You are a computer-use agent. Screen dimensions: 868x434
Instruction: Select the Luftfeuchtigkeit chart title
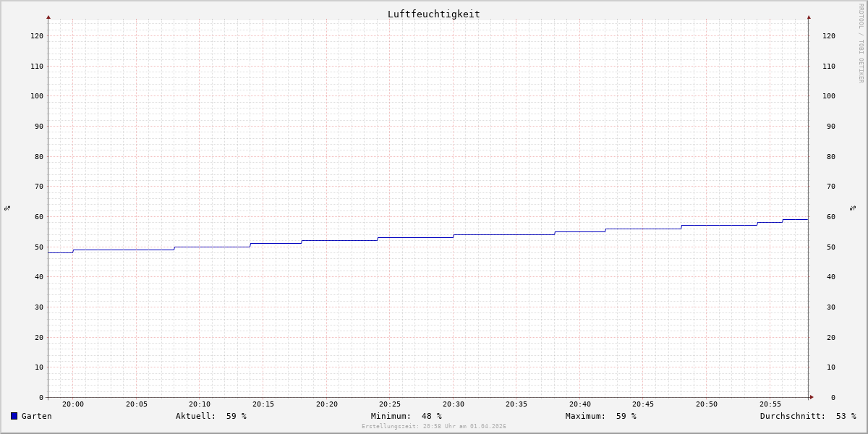tap(433, 14)
